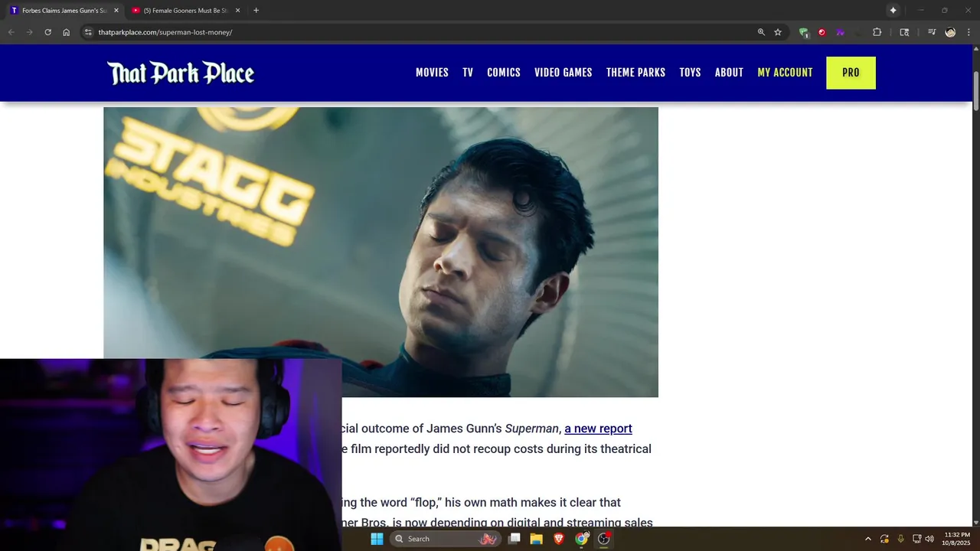This screenshot has height=551, width=980.
Task: Click the page vertical scrollbar thumb
Action: coord(976,92)
